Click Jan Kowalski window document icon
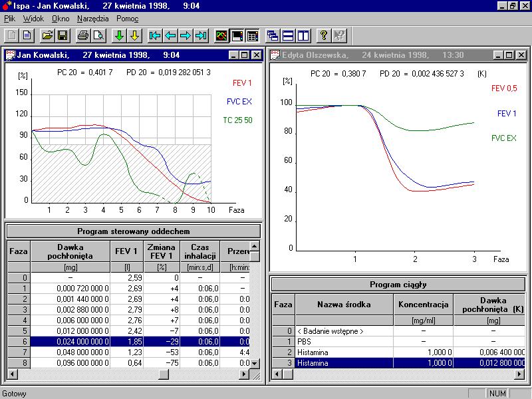The width and height of the screenshot is (532, 399). pos(11,55)
